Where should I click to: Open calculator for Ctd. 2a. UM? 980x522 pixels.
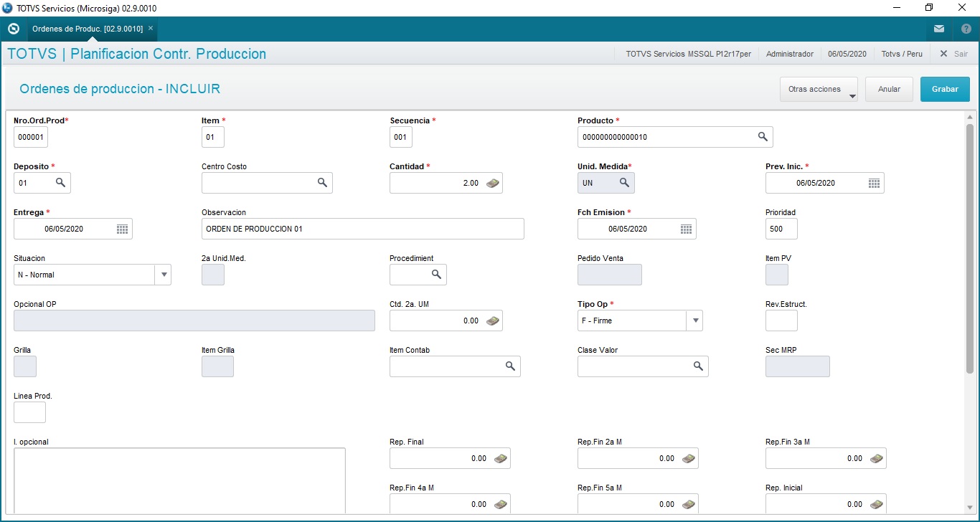pyautogui.click(x=493, y=321)
